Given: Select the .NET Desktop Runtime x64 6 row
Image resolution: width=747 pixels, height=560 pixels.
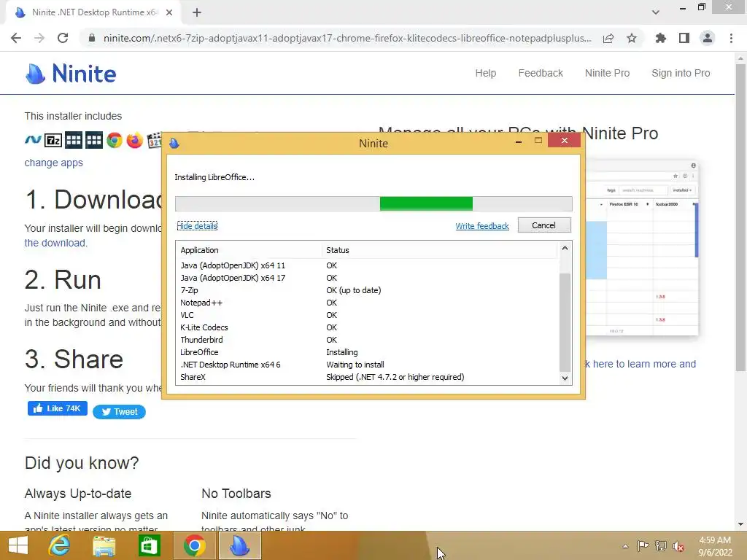Looking at the screenshot, I should coord(368,365).
